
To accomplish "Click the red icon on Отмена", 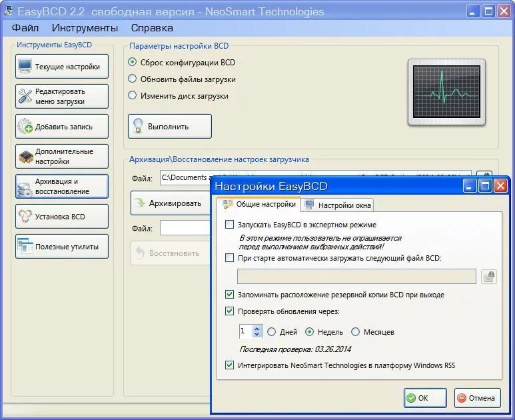I will click(462, 398).
